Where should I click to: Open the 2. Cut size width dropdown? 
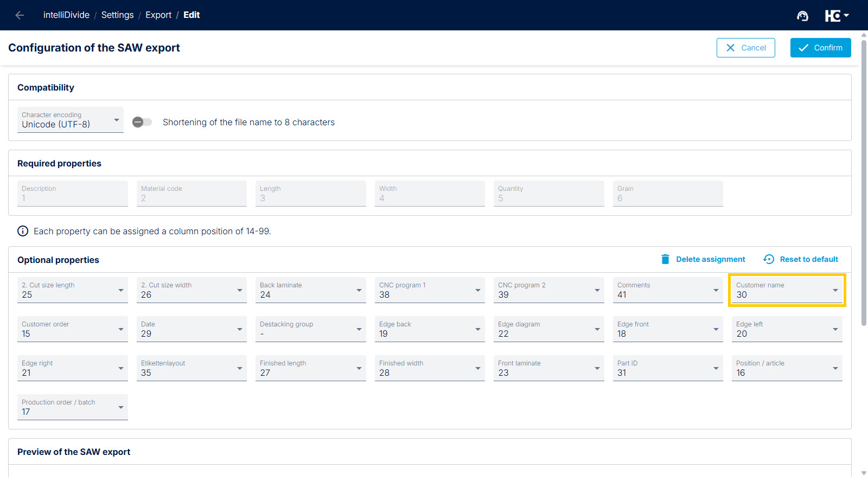coord(192,290)
